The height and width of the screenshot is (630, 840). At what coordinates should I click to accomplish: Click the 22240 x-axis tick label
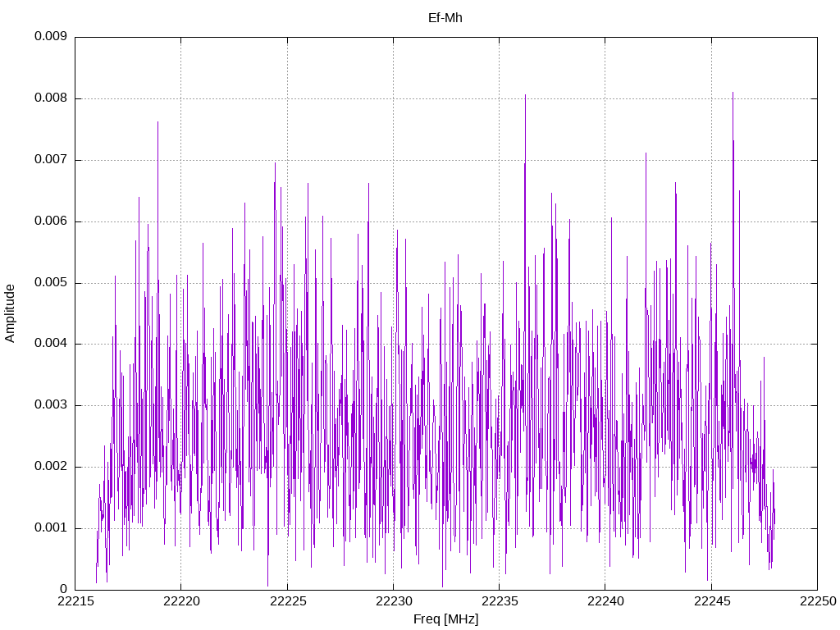pyautogui.click(x=606, y=601)
